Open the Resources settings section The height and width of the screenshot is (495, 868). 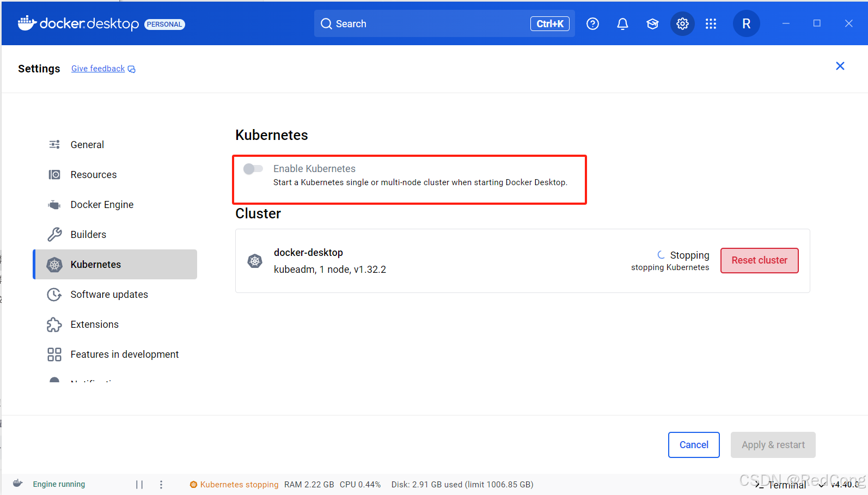click(x=115, y=175)
